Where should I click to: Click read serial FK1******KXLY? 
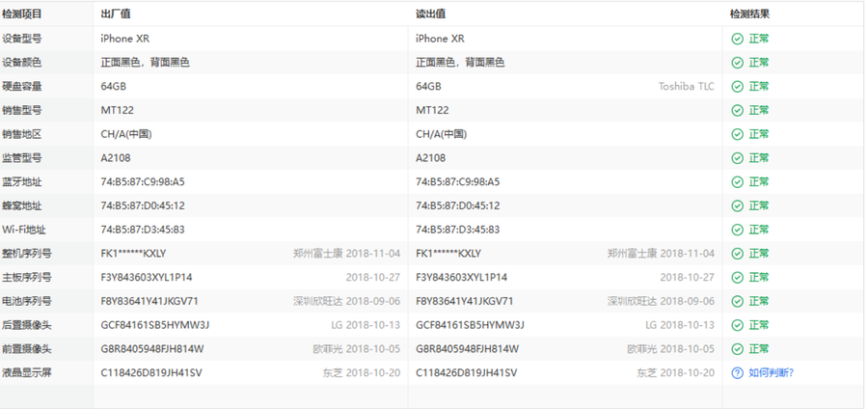coord(448,254)
